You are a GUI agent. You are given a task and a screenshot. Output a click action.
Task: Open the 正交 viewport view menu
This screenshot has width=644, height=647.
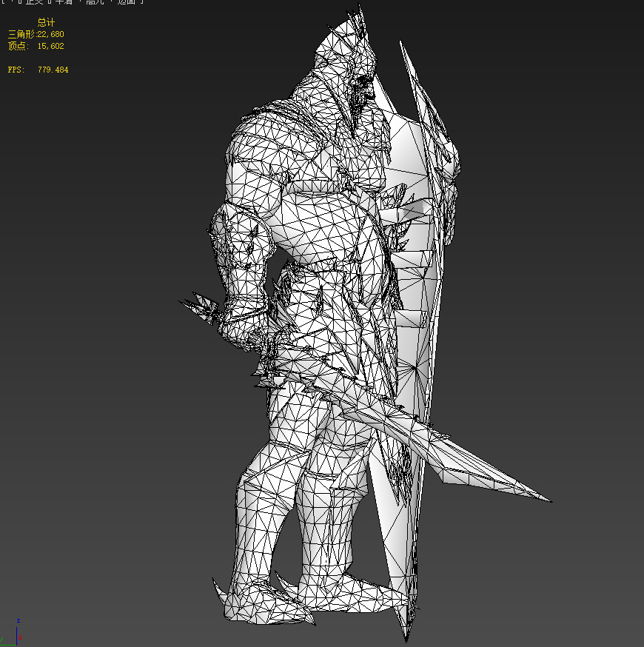coord(34,2)
